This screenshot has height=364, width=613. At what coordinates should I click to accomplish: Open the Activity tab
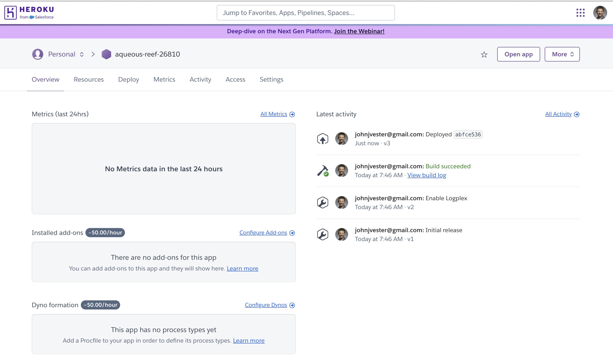pos(200,79)
